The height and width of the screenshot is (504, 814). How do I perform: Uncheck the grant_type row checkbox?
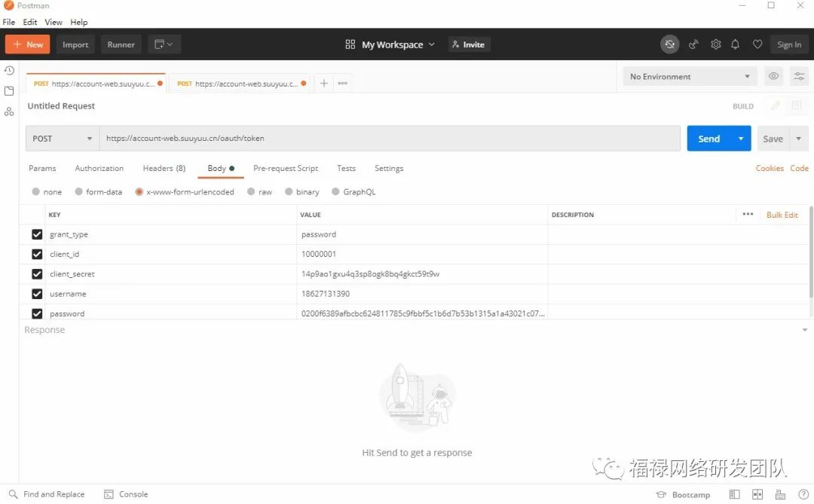[x=37, y=234]
